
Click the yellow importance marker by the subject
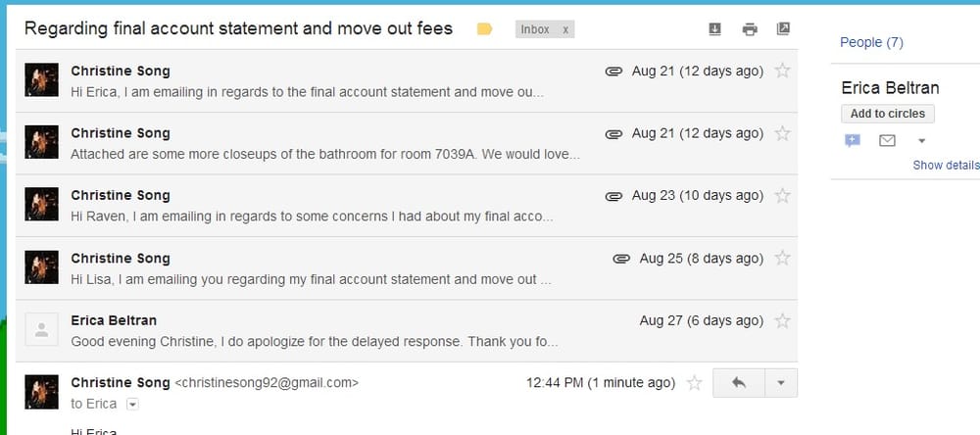[x=484, y=28]
